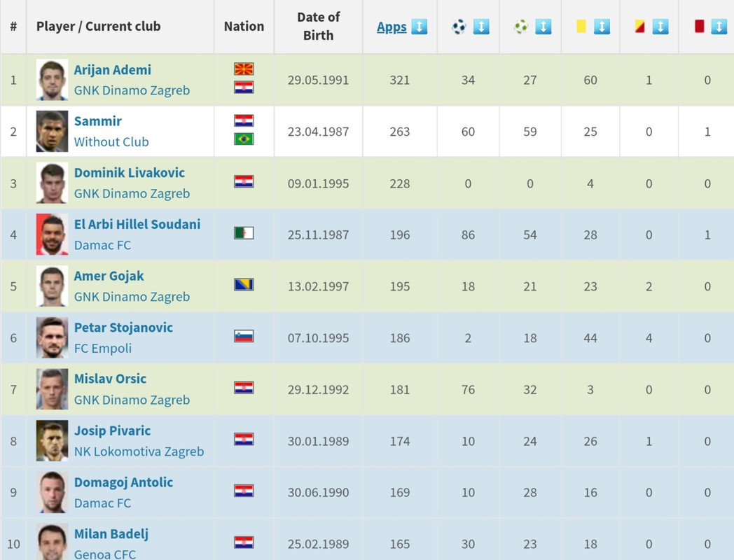The image size is (734, 560).
Task: Select appearances value 321
Action: [400, 80]
